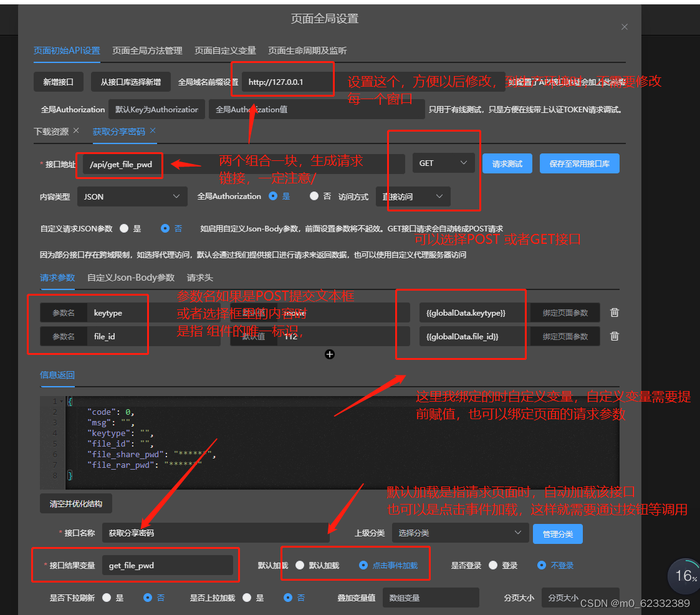The width and height of the screenshot is (700, 615).
Task: Click 清空并优化结构 button
Action: pyautogui.click(x=76, y=504)
